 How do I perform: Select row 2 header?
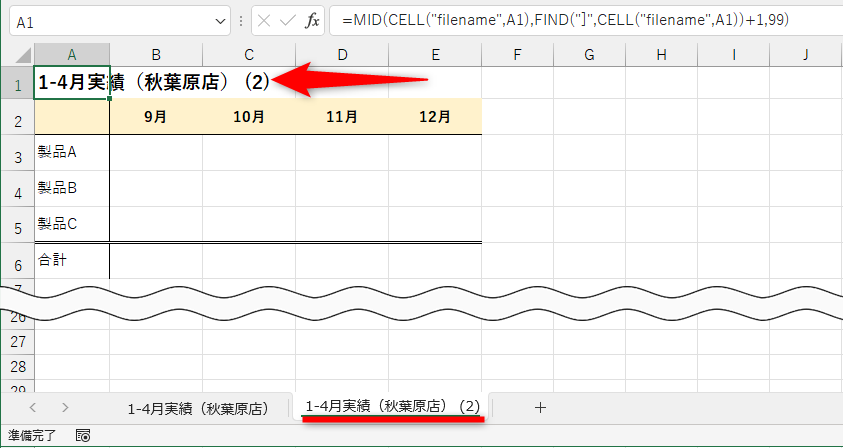click(x=18, y=117)
